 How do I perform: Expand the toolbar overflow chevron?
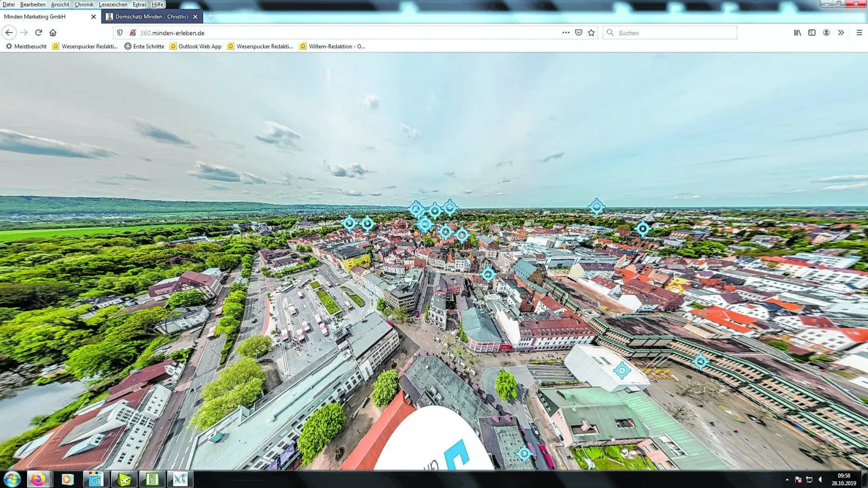point(841,33)
